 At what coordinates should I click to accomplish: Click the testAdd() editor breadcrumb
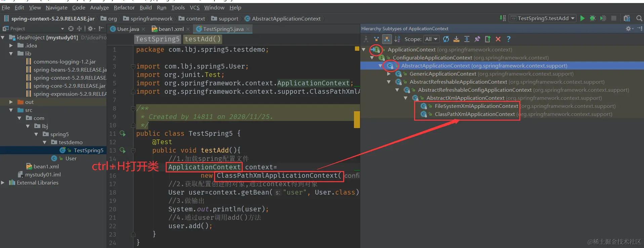[203, 39]
